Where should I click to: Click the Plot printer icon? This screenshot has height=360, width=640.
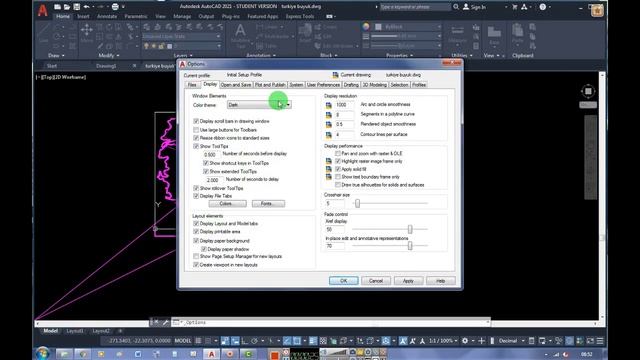point(115,7)
